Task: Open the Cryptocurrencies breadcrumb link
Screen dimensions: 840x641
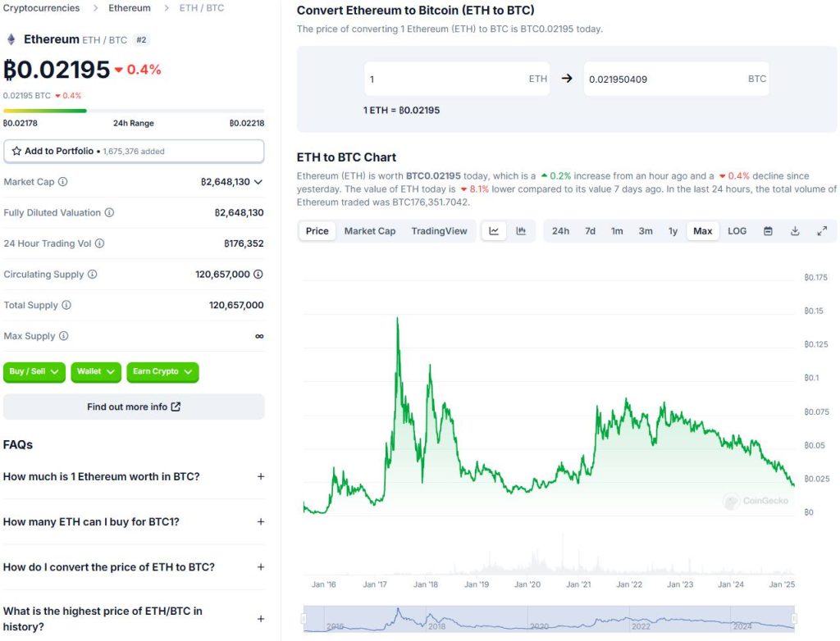Action: (x=42, y=8)
